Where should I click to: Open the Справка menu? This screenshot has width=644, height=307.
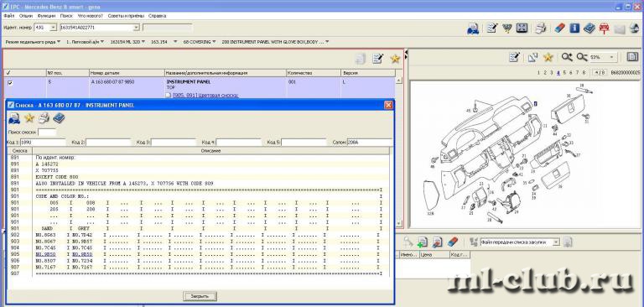pyautogui.click(x=158, y=16)
